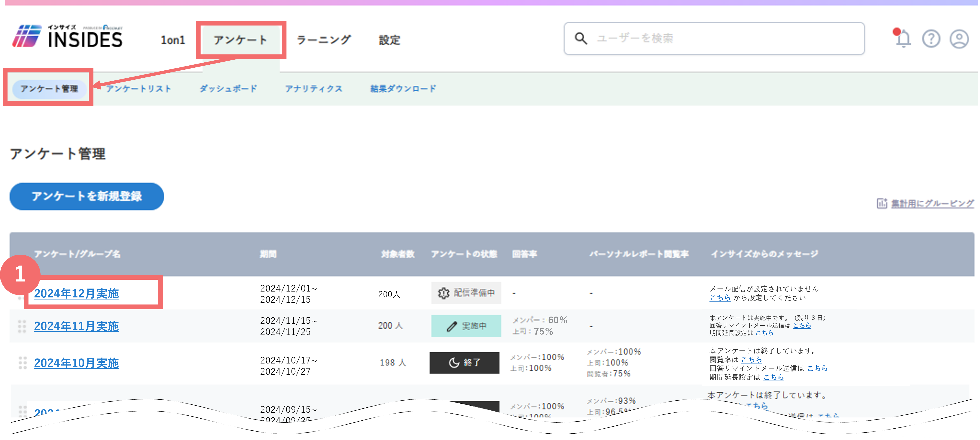
Task: Click the drag handle for 2024年10月実施
Action: click(22, 363)
